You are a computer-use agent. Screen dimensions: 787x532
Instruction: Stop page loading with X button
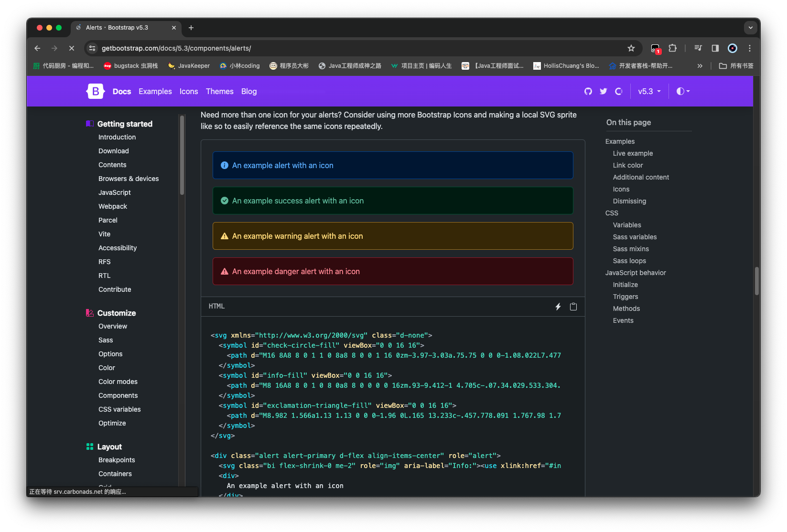point(71,48)
